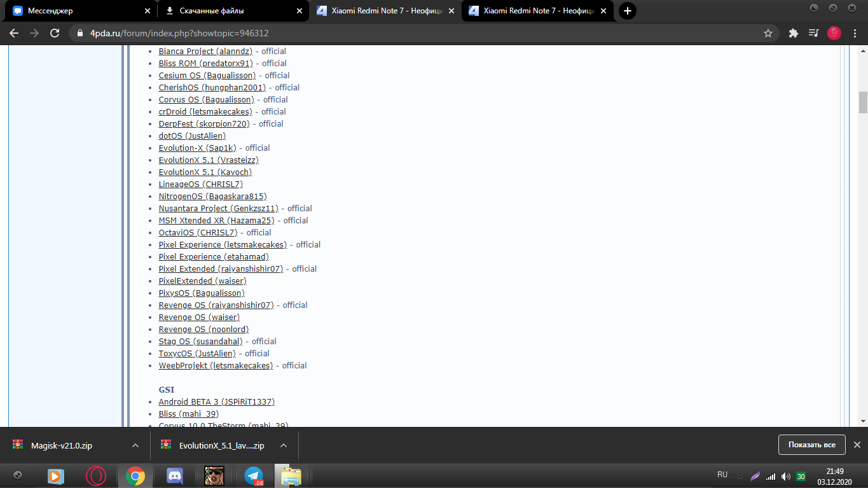Open the MSM Xtended XR (Hazama25) link
Screen dimensions: 868x488
[216, 221]
